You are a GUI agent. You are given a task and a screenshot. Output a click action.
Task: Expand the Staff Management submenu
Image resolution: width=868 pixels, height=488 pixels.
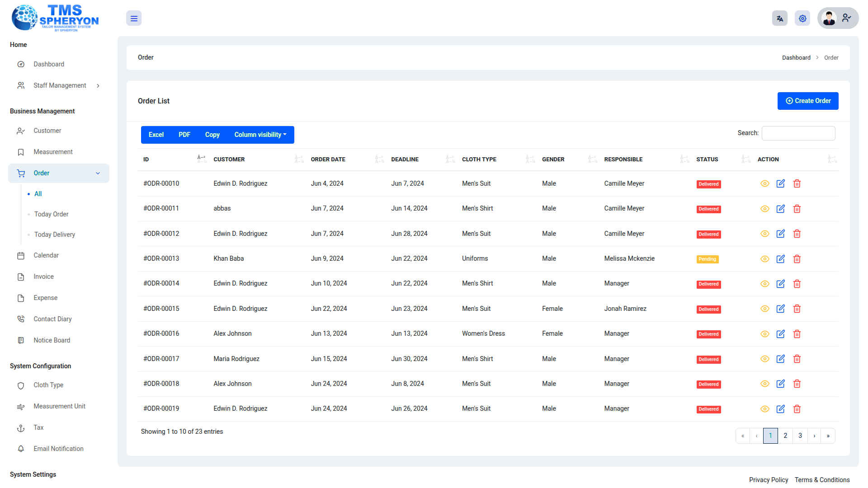pyautogui.click(x=59, y=85)
